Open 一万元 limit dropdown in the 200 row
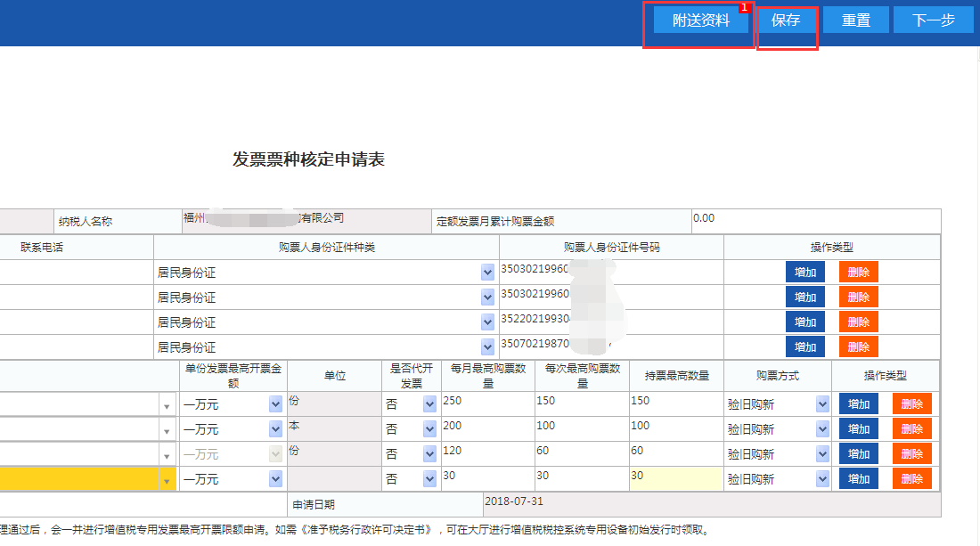Viewport: 980px width, 546px height. (275, 429)
